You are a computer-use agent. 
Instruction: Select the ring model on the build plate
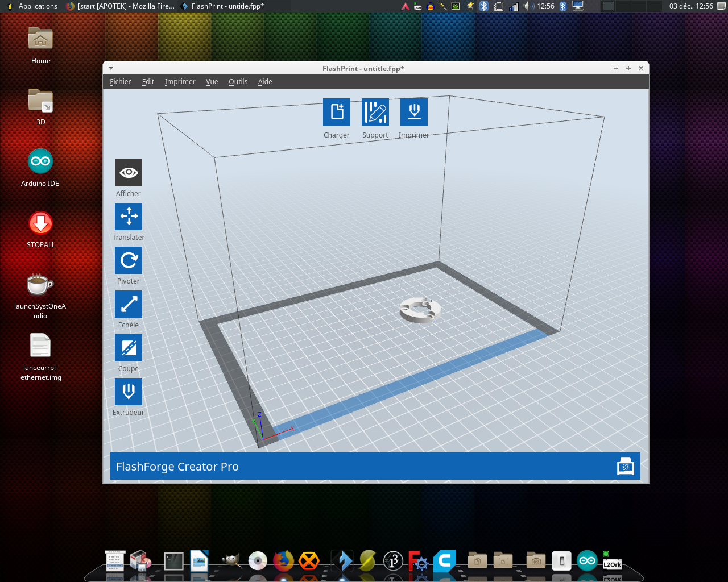[x=420, y=310]
